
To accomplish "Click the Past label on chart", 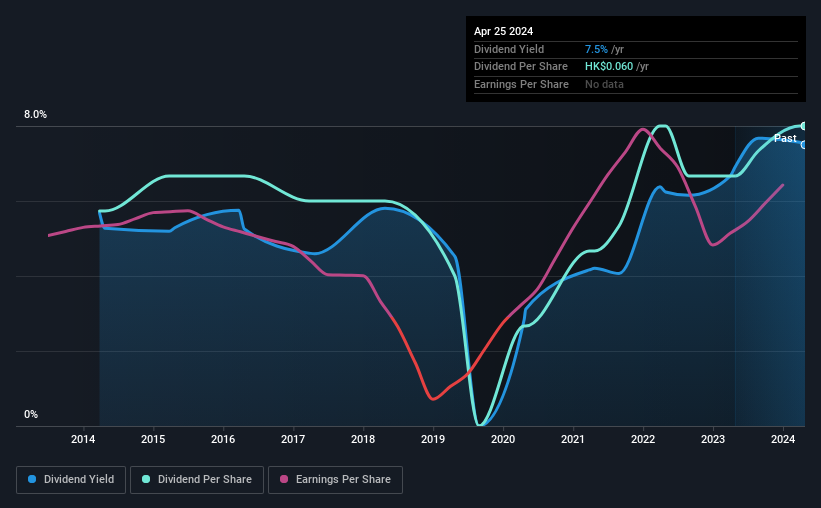I will click(785, 138).
